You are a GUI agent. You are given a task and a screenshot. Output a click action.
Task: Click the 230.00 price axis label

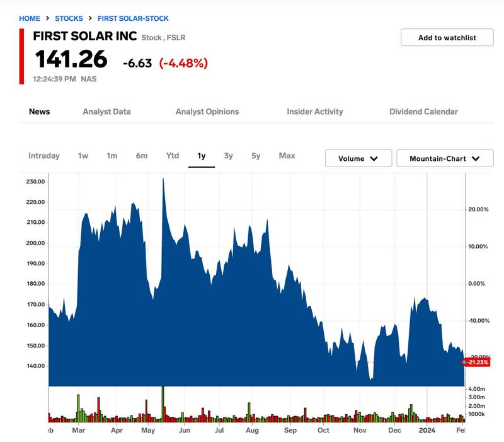[35, 182]
